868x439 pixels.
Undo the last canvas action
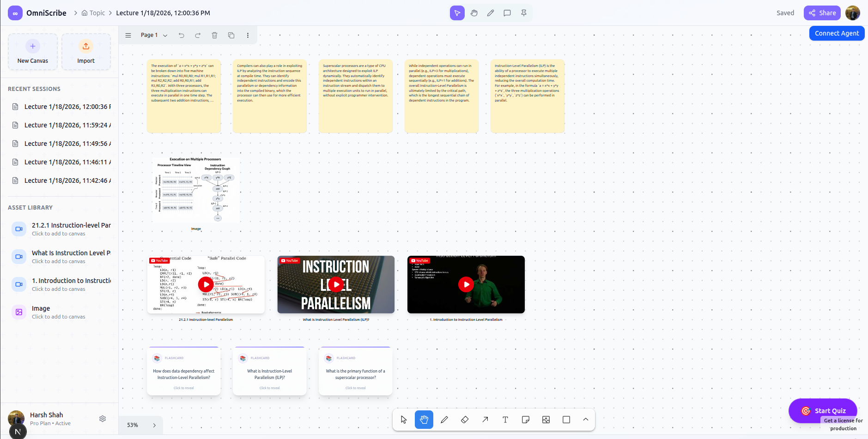(x=182, y=35)
